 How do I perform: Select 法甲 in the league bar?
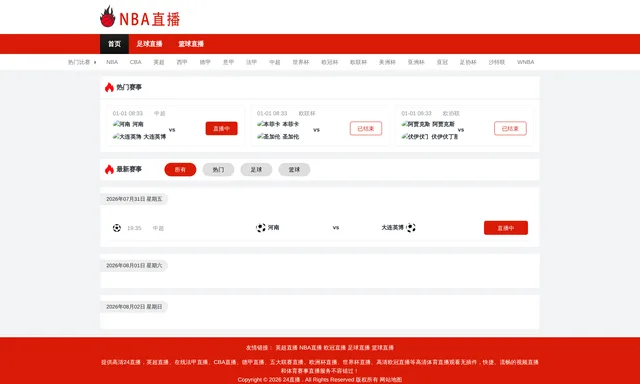point(251,62)
